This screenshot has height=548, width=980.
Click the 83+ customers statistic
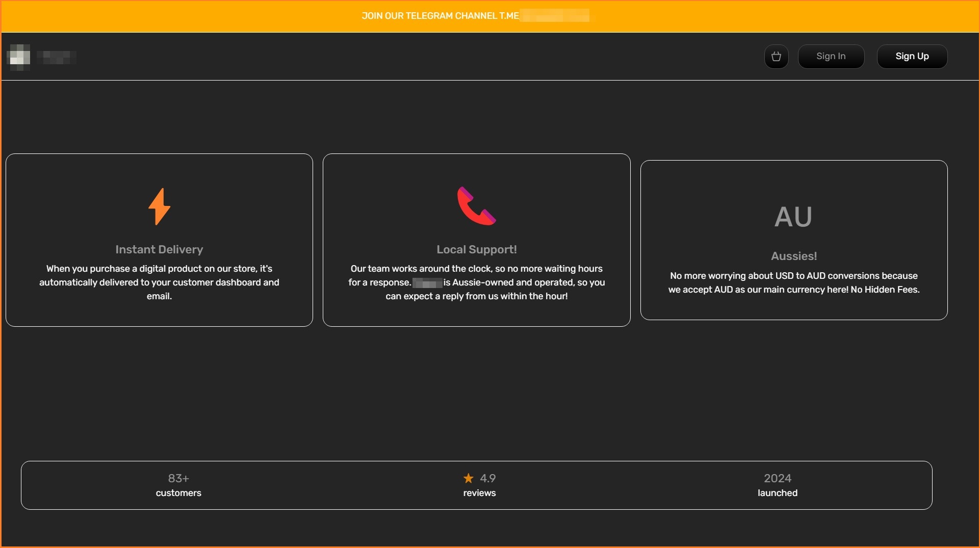[x=178, y=485]
